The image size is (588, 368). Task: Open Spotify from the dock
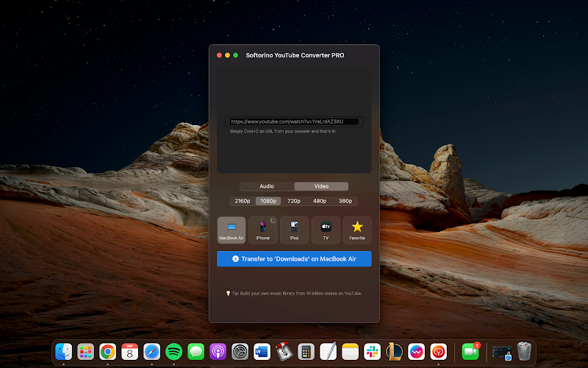click(173, 352)
